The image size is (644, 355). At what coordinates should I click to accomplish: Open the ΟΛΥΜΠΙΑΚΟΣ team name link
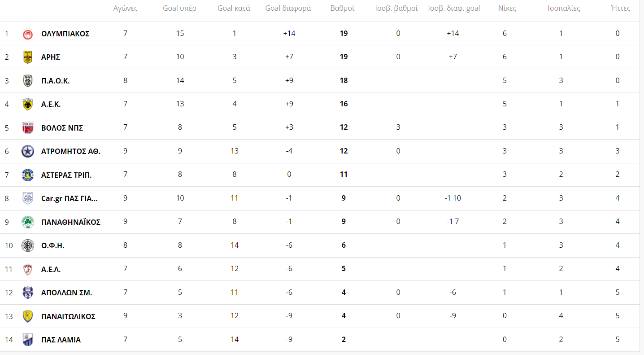pyautogui.click(x=65, y=34)
